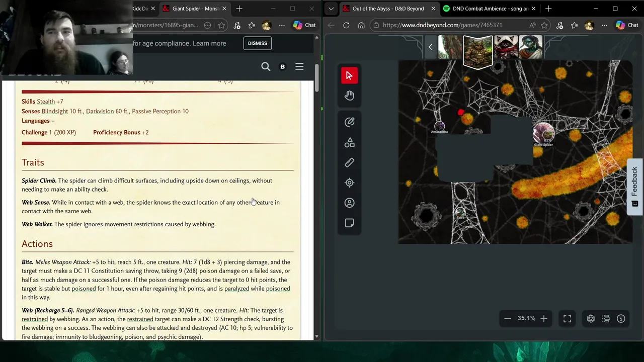Open settings and more in left browser
The height and width of the screenshot is (362, 644).
tap(282, 25)
